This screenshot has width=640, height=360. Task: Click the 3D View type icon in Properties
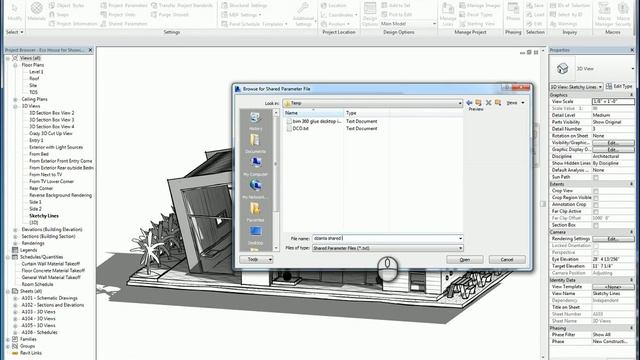(x=563, y=68)
